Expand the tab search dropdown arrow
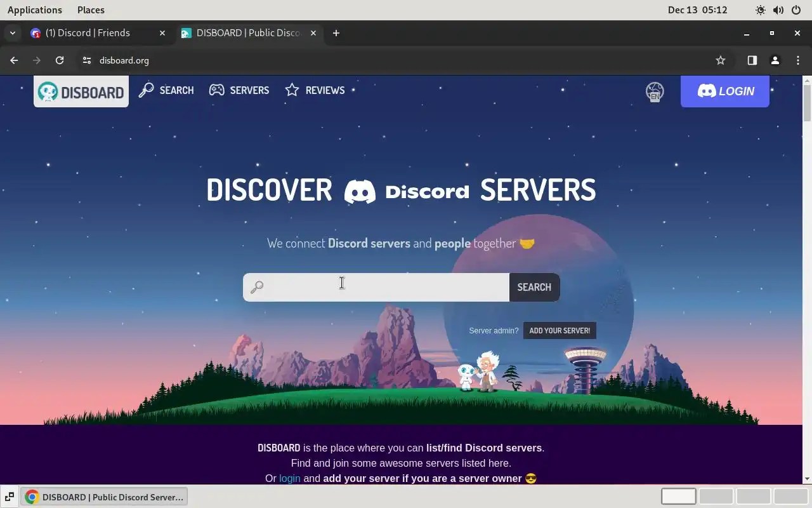 pyautogui.click(x=12, y=33)
